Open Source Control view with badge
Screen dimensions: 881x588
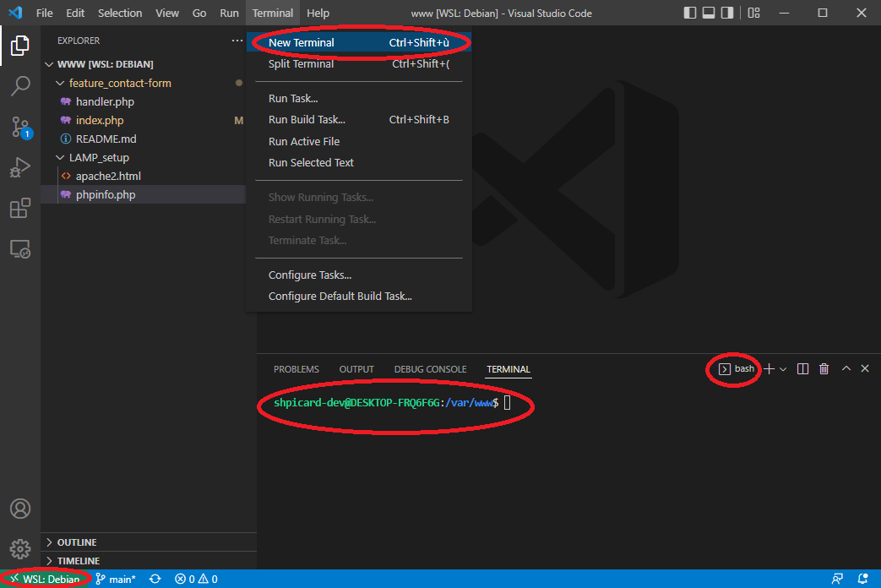point(20,127)
